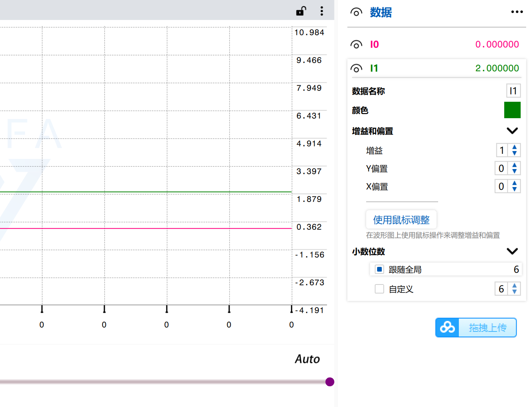Click the up arrow to increase 增益

click(515, 148)
